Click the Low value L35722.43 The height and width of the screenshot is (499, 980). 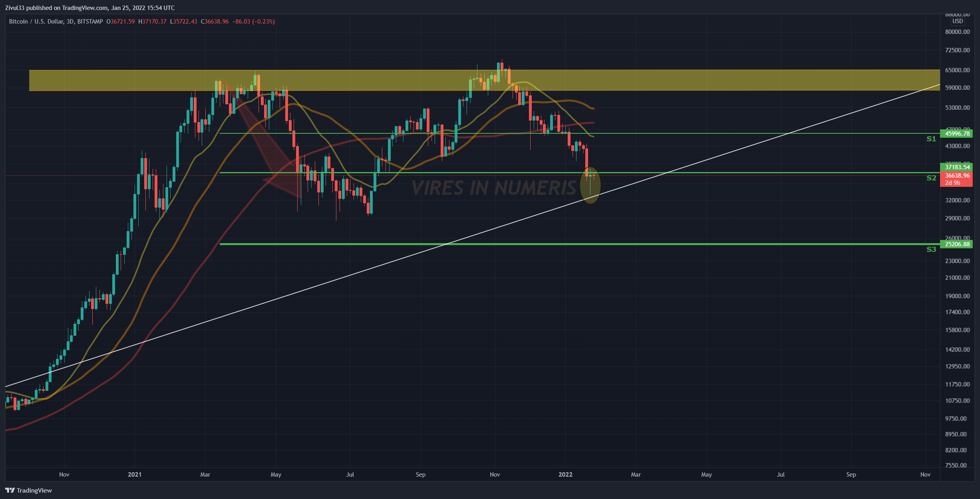click(183, 22)
